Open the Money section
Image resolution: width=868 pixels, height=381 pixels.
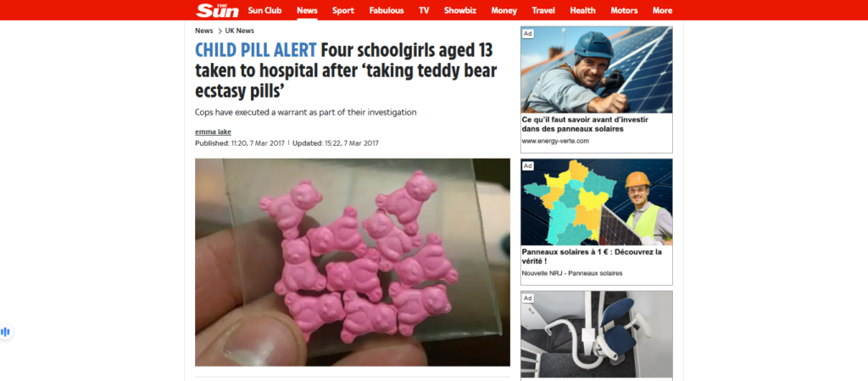click(x=504, y=10)
